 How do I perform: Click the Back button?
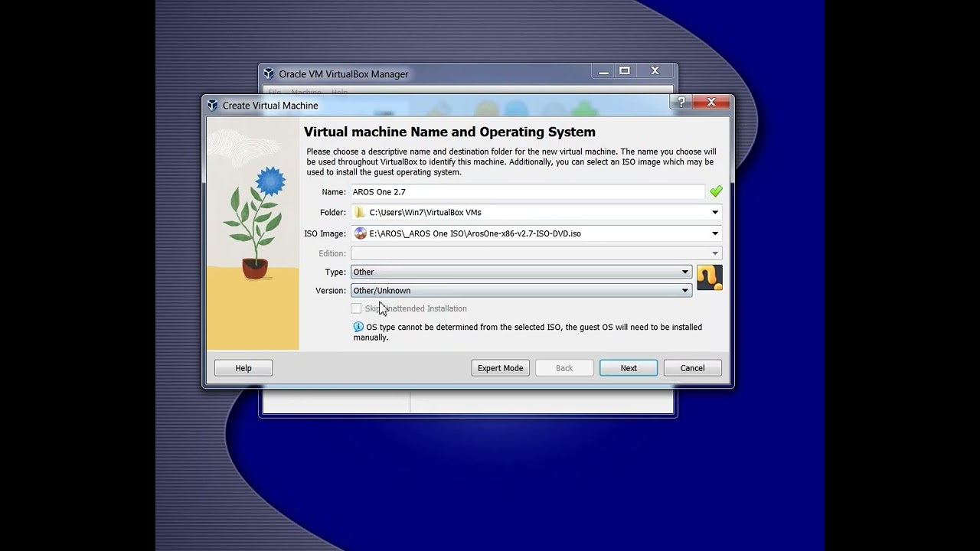point(564,368)
